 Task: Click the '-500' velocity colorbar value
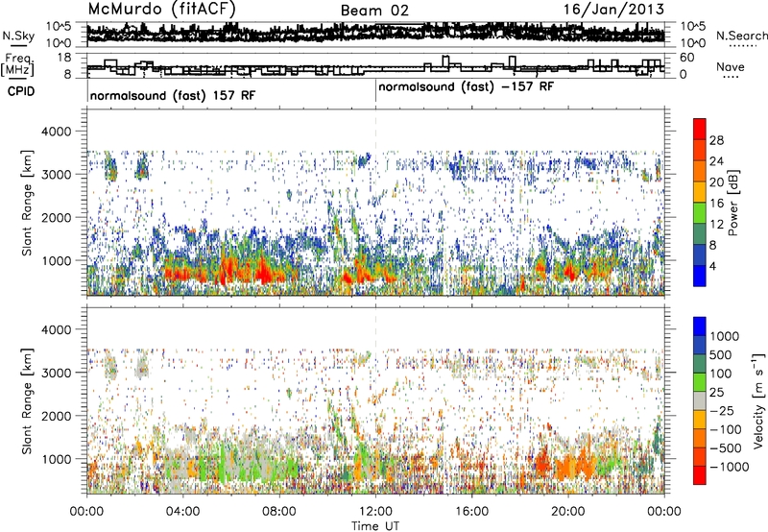coord(726,447)
